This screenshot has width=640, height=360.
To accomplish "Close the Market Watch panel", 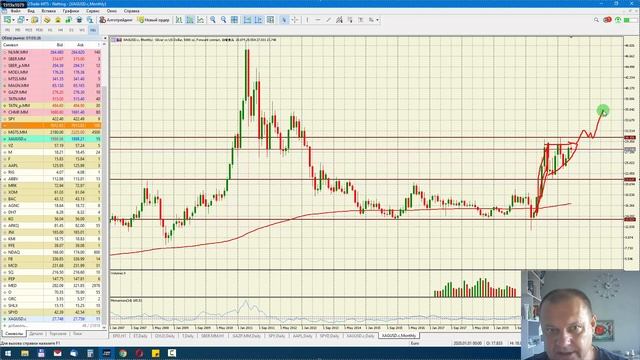I will pos(104,38).
